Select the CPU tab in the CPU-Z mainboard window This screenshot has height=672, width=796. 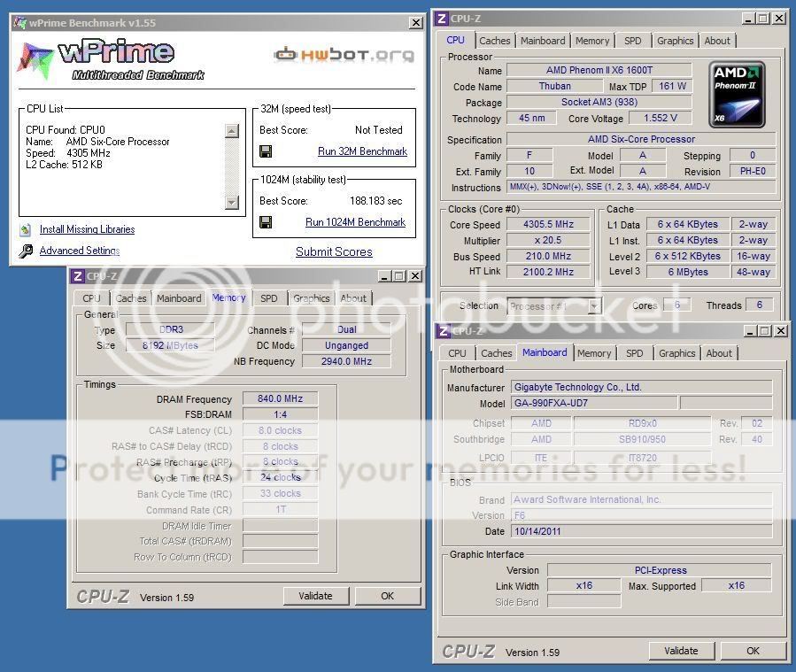(457, 353)
